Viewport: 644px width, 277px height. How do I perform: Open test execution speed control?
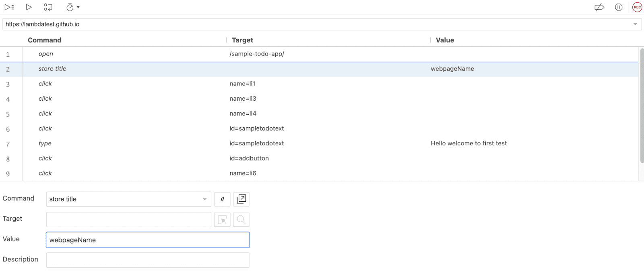(x=73, y=7)
